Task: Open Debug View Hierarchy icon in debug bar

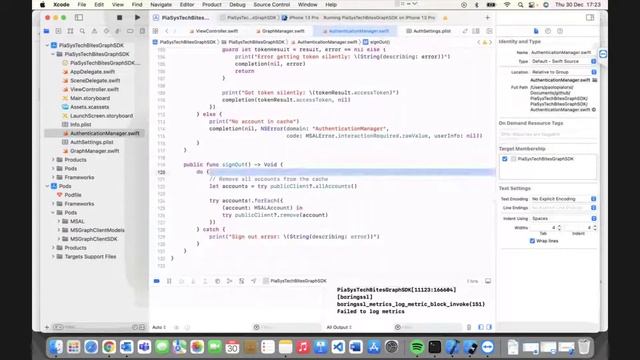Action: tap(218, 281)
